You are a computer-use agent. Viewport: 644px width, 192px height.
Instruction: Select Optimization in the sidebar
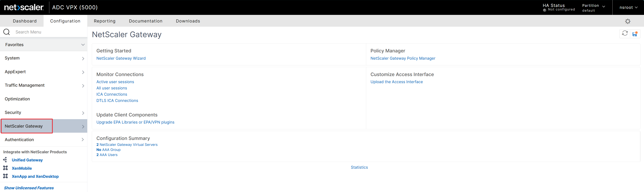click(x=17, y=99)
